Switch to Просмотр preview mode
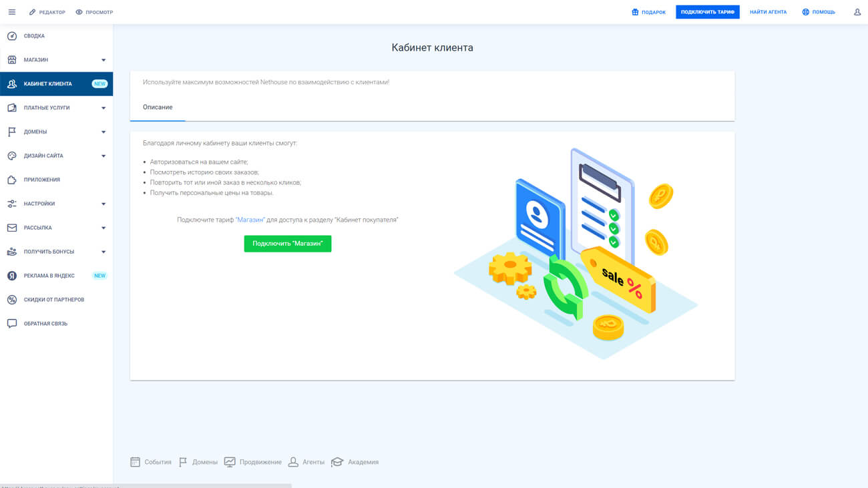The width and height of the screenshot is (868, 488). pyautogui.click(x=94, y=12)
